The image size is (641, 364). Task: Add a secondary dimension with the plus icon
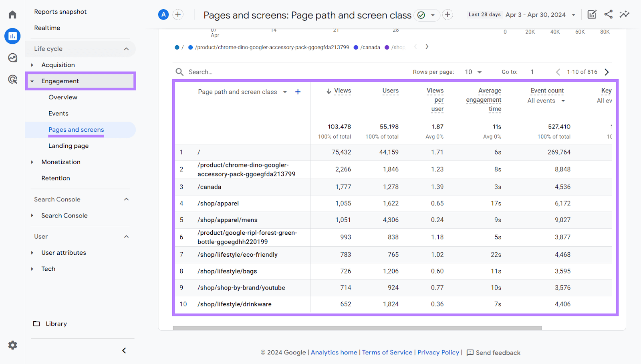pyautogui.click(x=298, y=92)
